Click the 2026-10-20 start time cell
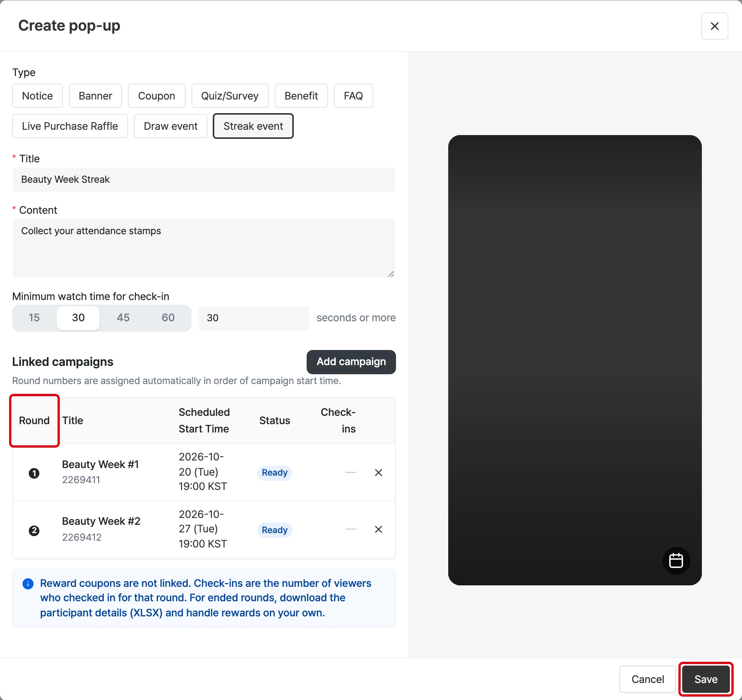Screen dimensions: 742x700 tap(203, 472)
